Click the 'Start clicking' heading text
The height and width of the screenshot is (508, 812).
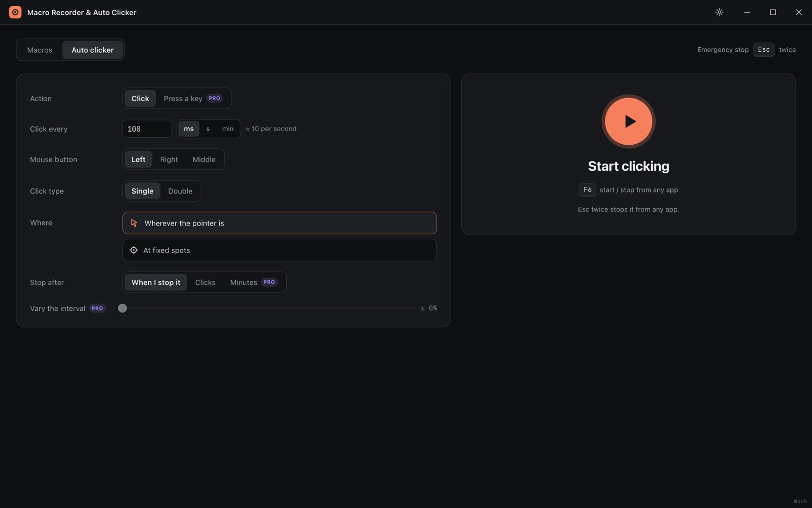pos(628,166)
